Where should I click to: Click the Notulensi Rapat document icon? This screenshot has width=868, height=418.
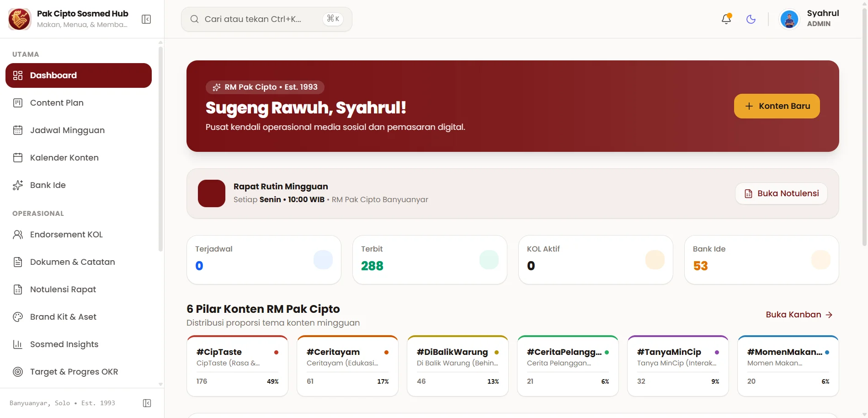[18, 289]
